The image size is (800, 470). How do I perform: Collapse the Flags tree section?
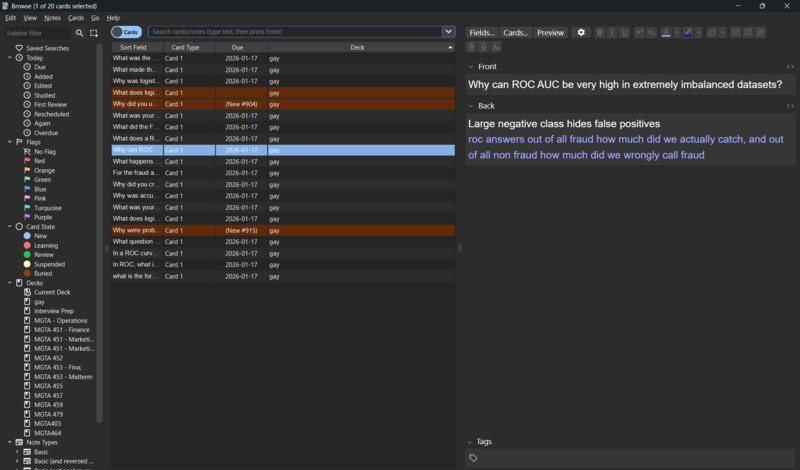[x=10, y=142]
